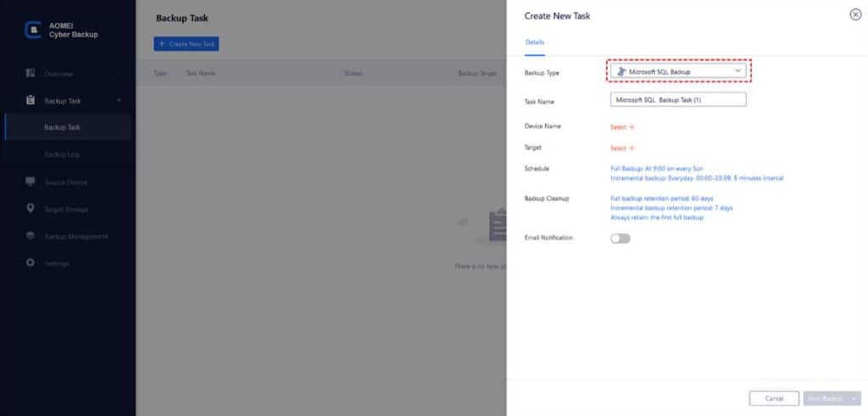Click the Microsoft SQL icon in Backup Type field
Image resolution: width=868 pixels, height=416 pixels.
pyautogui.click(x=621, y=71)
